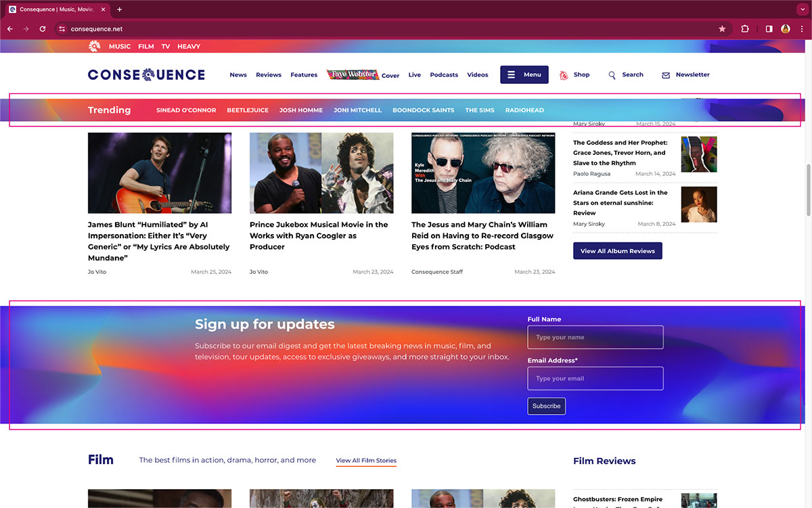Go back to the previous page
Viewport: 812px width, 508px height.
(9, 29)
